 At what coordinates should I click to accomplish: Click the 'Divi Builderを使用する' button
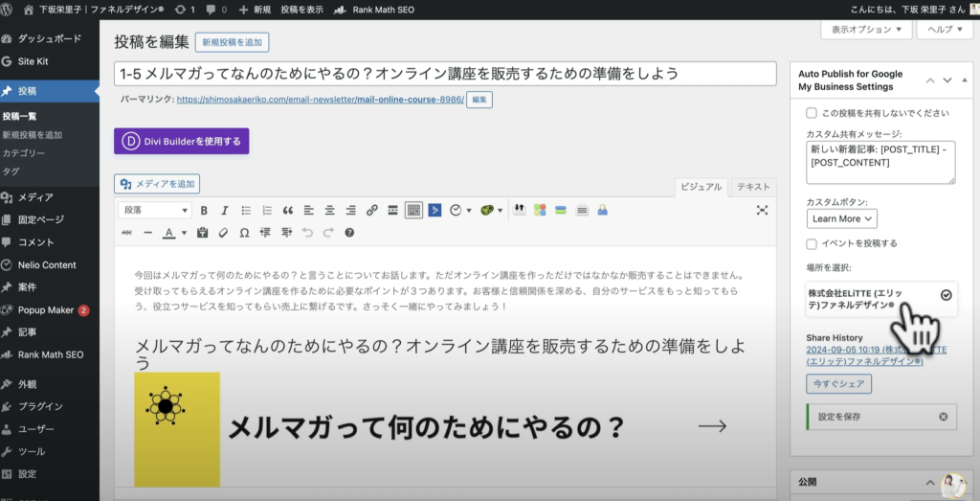[x=181, y=142]
